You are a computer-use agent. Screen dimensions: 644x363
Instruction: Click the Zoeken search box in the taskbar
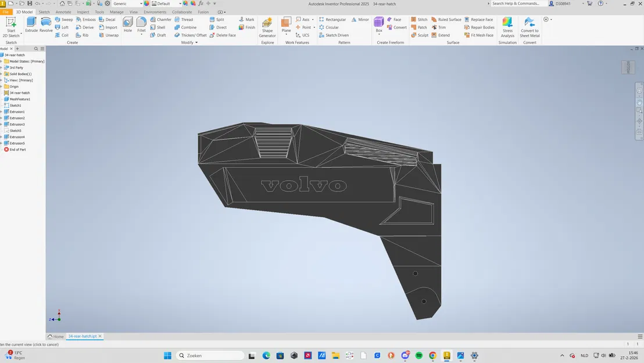click(209, 355)
